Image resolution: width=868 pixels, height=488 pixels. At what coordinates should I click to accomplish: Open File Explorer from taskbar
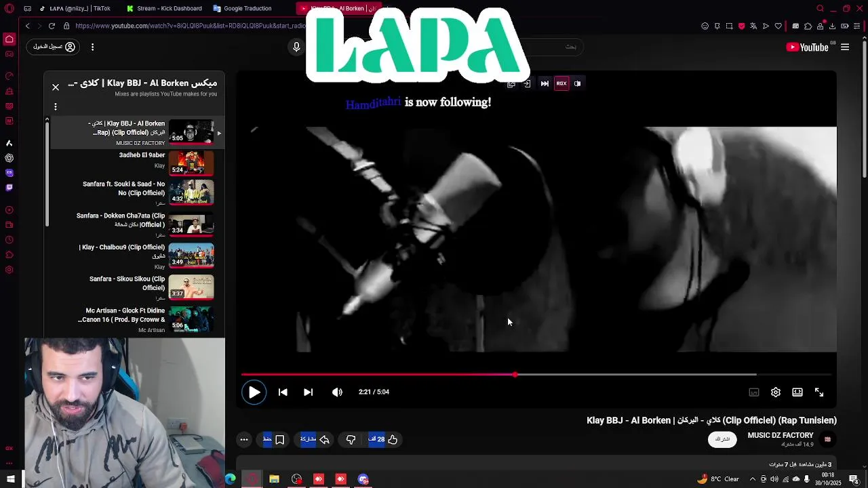(274, 479)
